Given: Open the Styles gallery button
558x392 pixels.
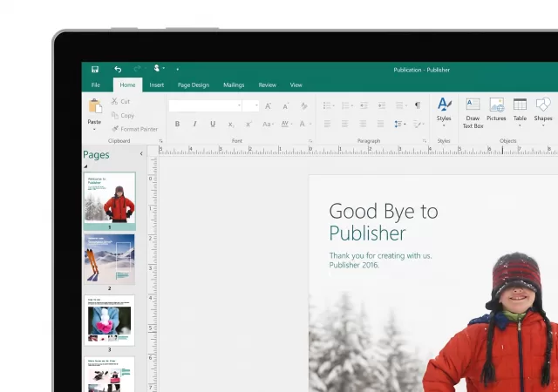Looking at the screenshot, I should click(x=444, y=112).
